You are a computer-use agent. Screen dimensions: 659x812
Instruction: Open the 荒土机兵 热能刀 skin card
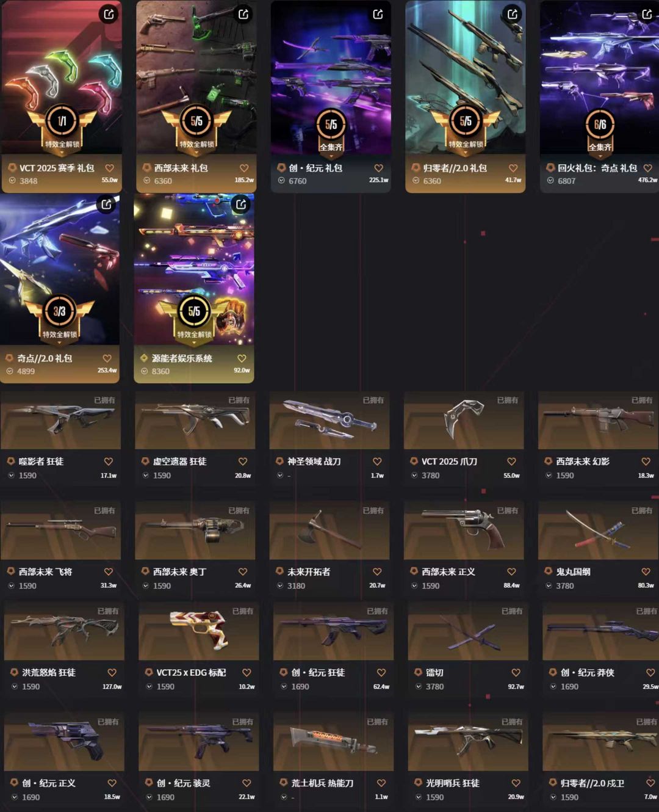[333, 758]
